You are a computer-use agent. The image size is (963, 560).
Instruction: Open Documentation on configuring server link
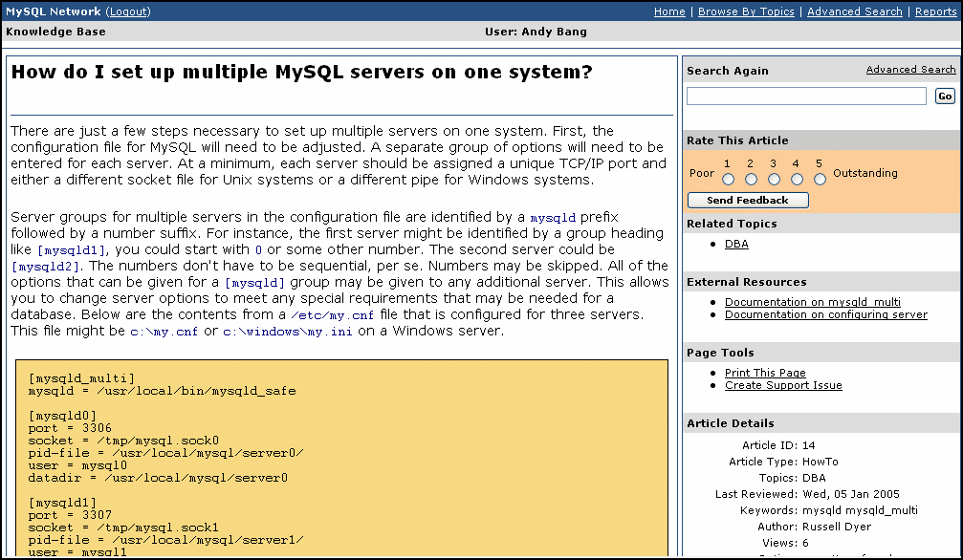(826, 314)
